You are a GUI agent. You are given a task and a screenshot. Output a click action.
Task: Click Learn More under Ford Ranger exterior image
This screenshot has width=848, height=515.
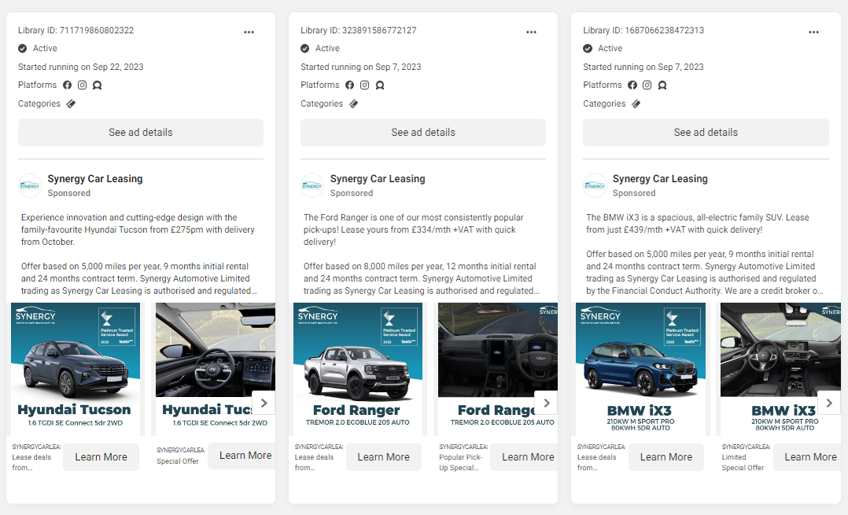[x=383, y=457]
